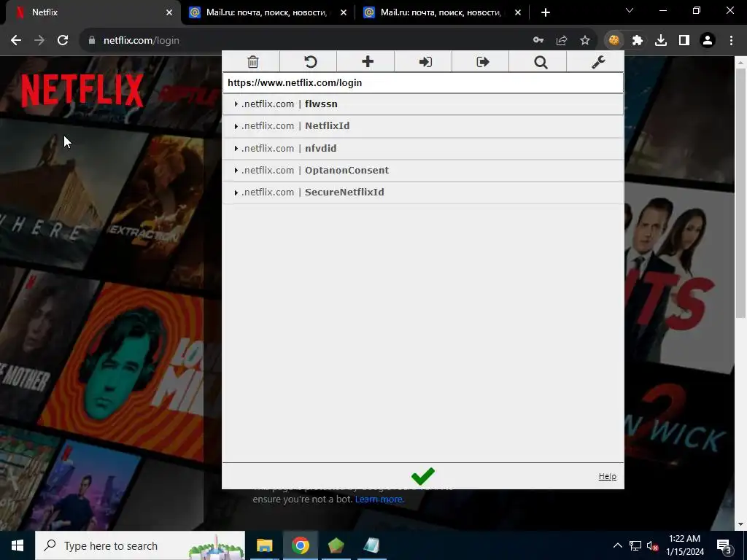Open the Help link in cookie editor
Screen dimensions: 747x560
[607, 476]
